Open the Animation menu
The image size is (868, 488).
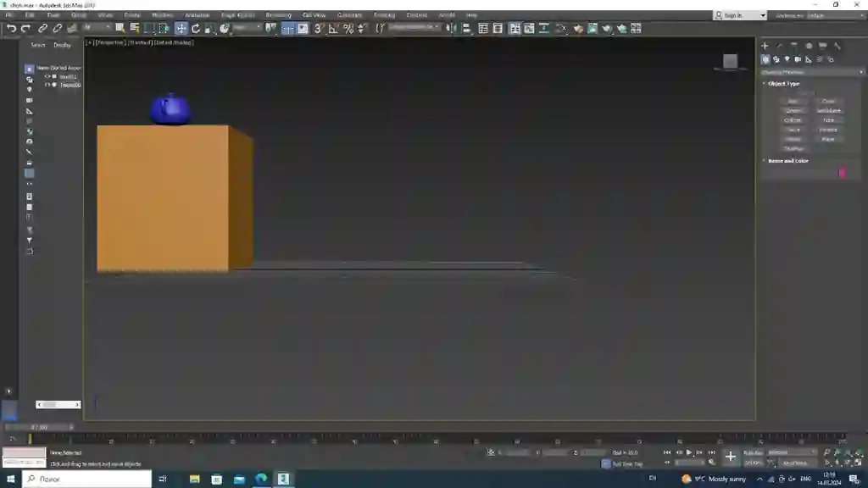(x=197, y=15)
